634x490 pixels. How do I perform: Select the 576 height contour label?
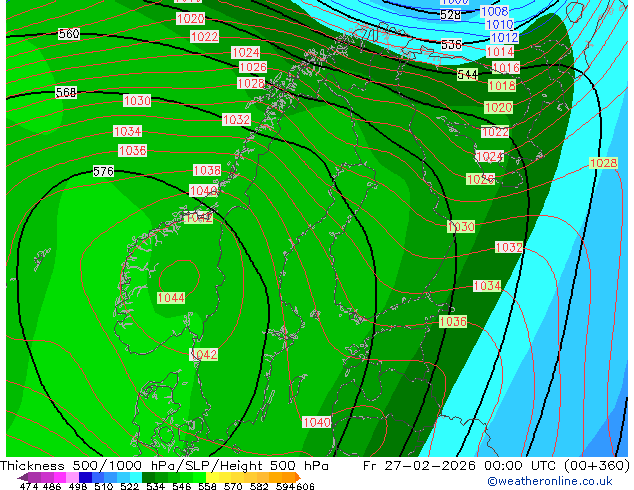click(x=103, y=171)
